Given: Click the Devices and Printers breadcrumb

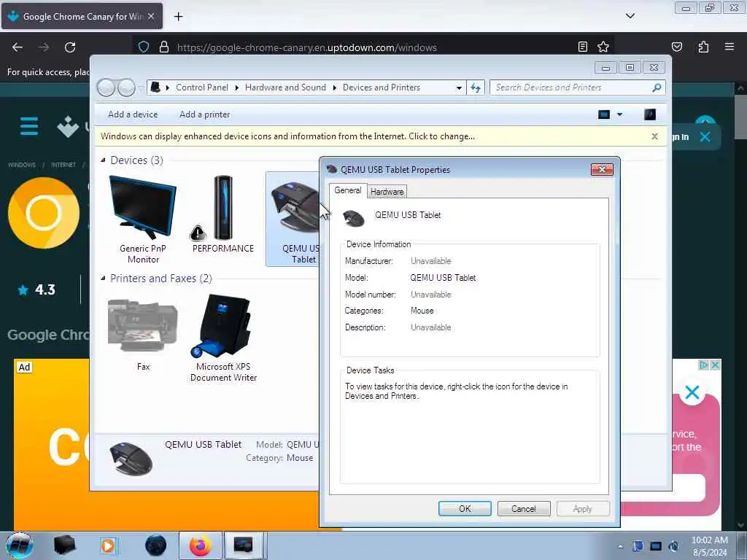Looking at the screenshot, I should 381,87.
